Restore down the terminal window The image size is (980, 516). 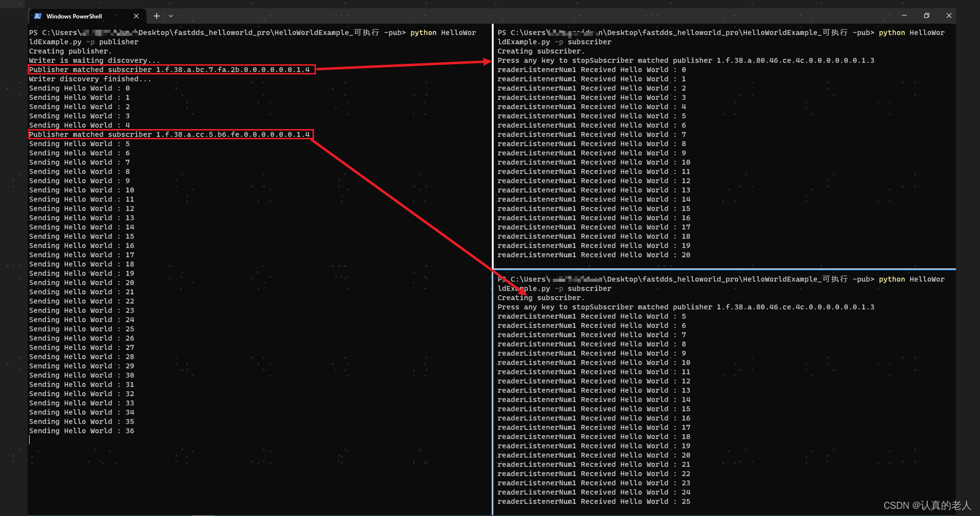[x=926, y=15]
